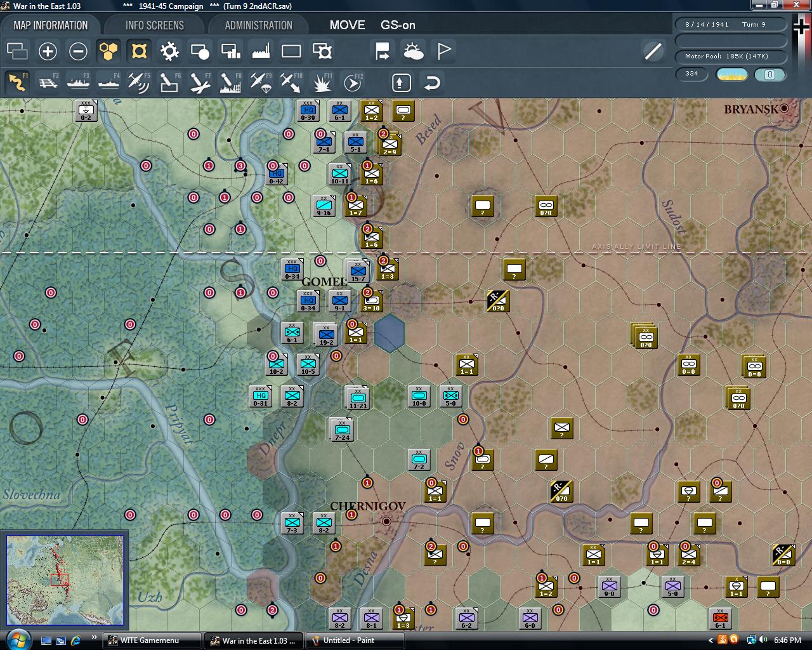Select the F4 amphibious transport mode
This screenshot has height=650, width=812.
click(109, 82)
